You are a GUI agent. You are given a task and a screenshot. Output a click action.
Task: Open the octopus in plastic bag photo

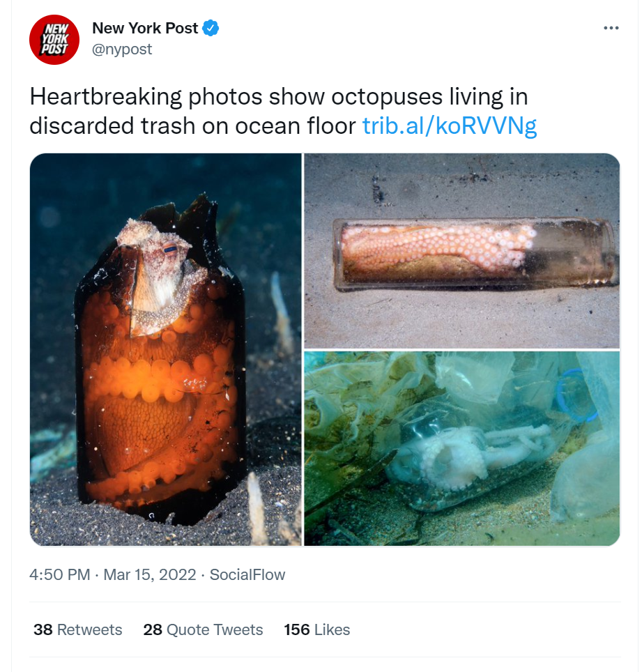(462, 448)
